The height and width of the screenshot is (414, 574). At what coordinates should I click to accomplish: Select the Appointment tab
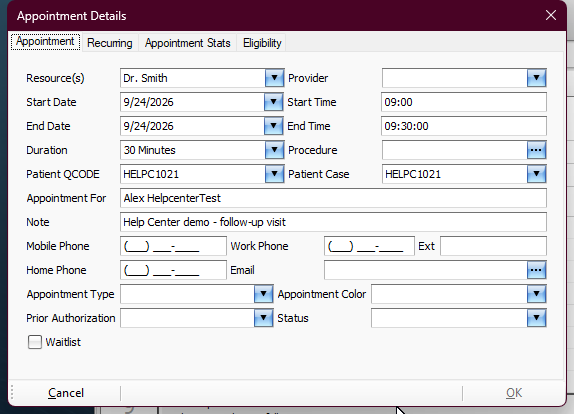[x=45, y=42]
